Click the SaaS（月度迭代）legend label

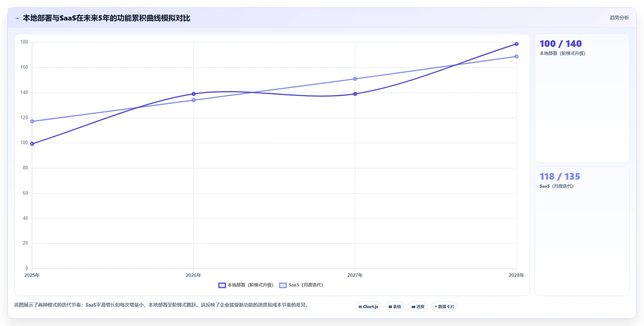(306, 285)
